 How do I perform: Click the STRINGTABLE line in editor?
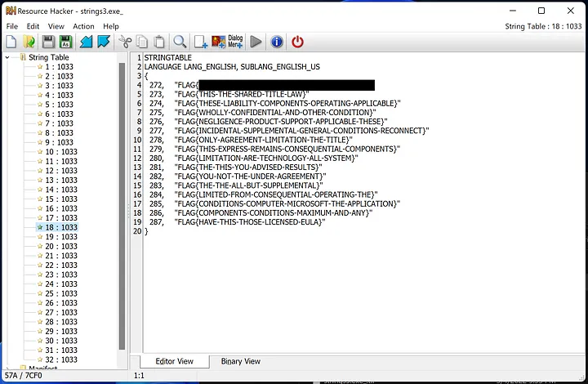[x=168, y=57]
